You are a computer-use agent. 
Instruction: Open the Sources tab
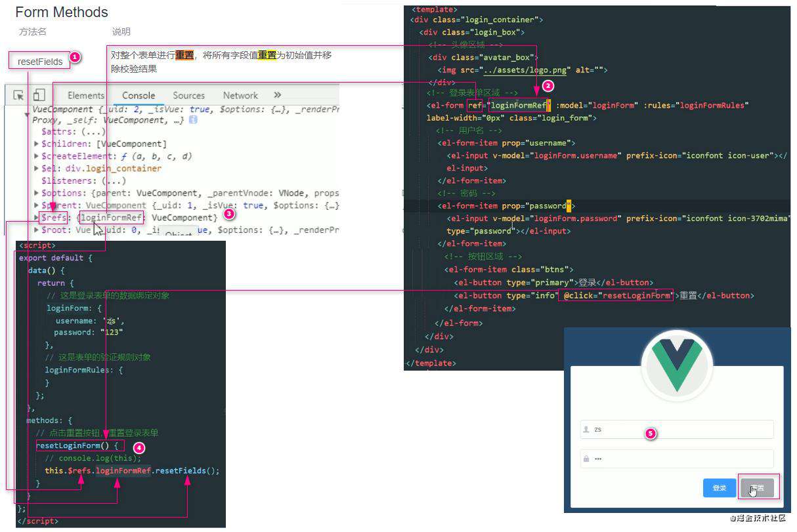coord(189,95)
